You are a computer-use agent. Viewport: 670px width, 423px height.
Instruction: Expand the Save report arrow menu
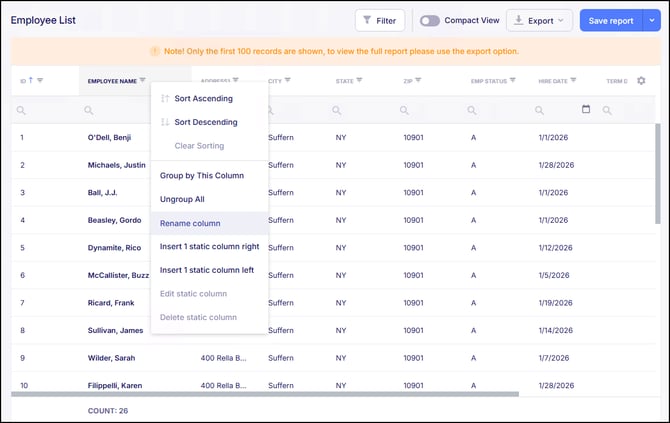[x=652, y=21]
